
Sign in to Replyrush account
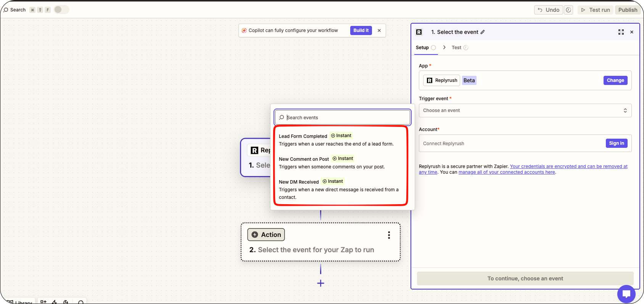(617, 143)
